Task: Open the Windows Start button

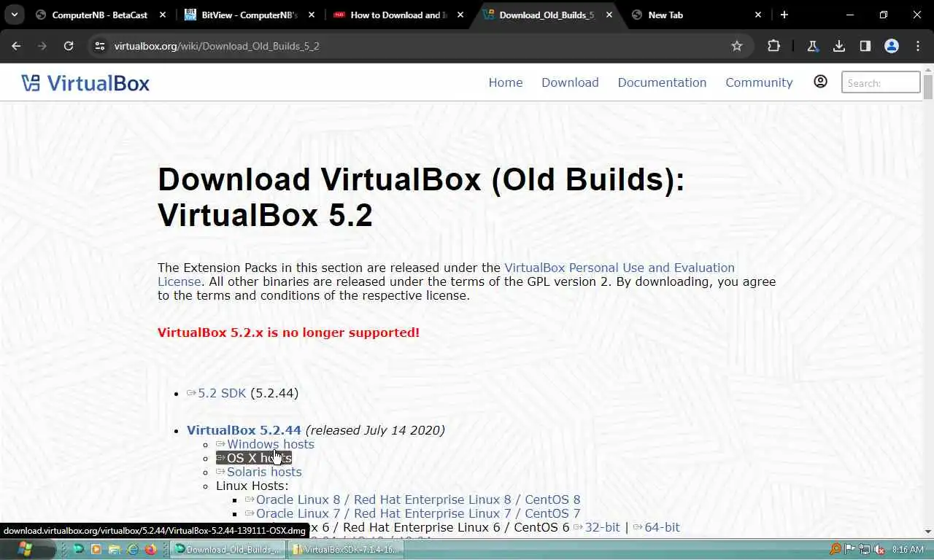Action: click(24, 549)
